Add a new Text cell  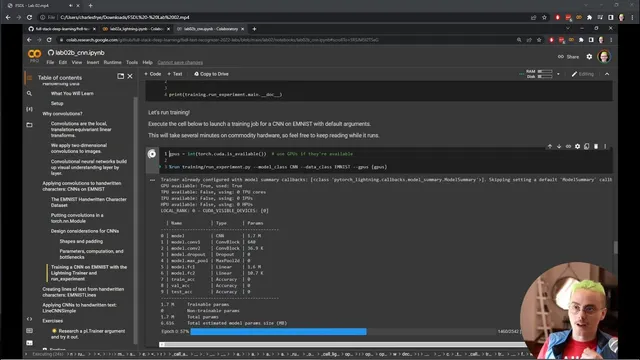coord(175,74)
